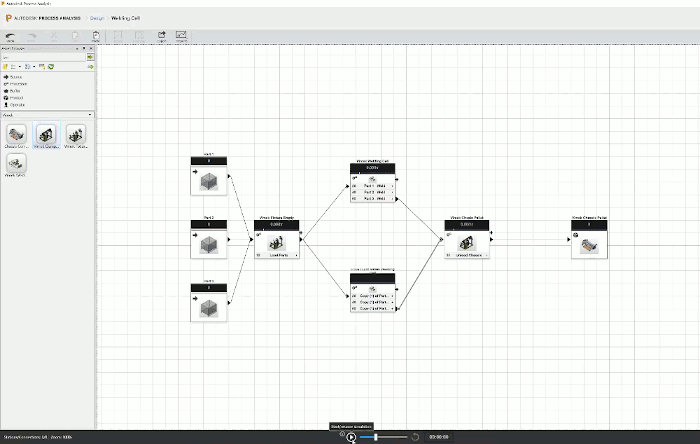
Task: Pick the Chassis Conveyor asset icon
Action: coord(17,135)
